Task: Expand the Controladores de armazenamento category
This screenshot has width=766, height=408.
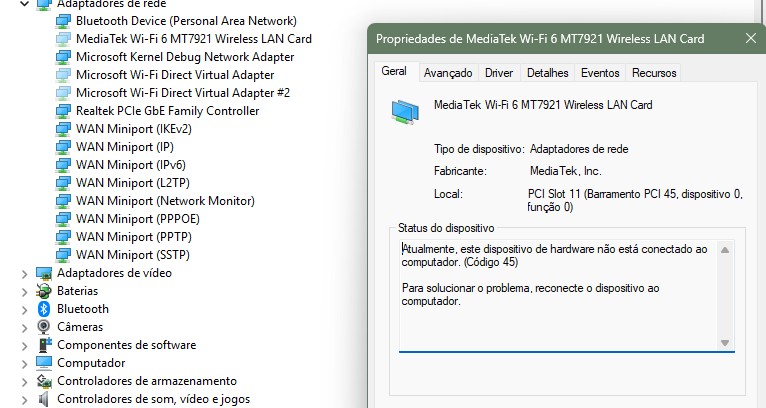Action: click(24, 382)
